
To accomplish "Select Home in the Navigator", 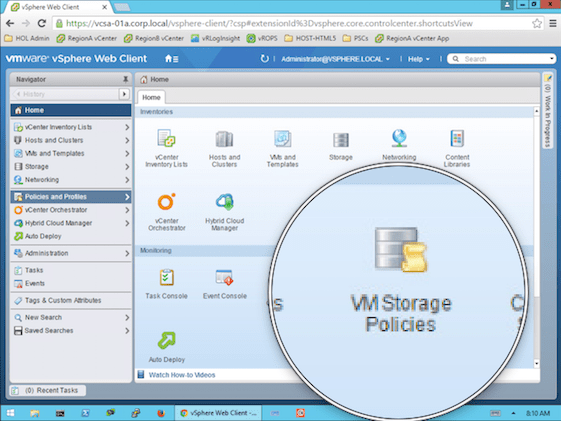I will 71,110.
